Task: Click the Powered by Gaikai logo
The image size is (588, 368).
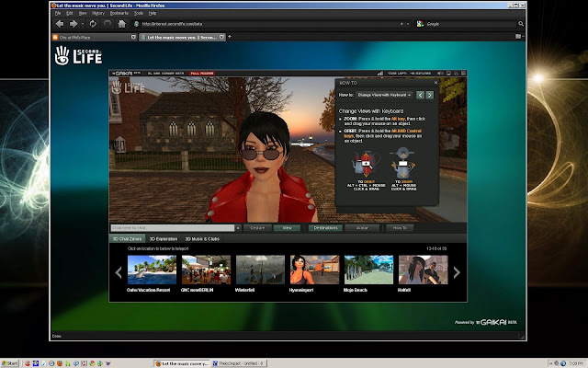Action: (486, 322)
